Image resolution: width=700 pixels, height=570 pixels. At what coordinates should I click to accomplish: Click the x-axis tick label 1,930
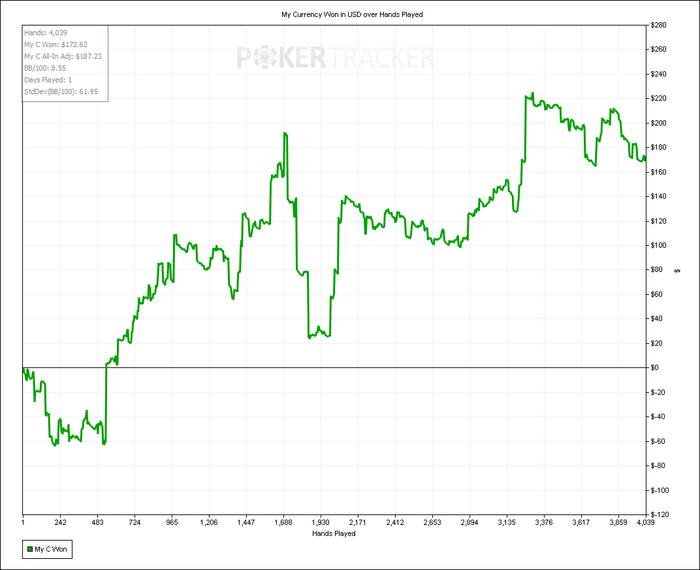click(321, 522)
